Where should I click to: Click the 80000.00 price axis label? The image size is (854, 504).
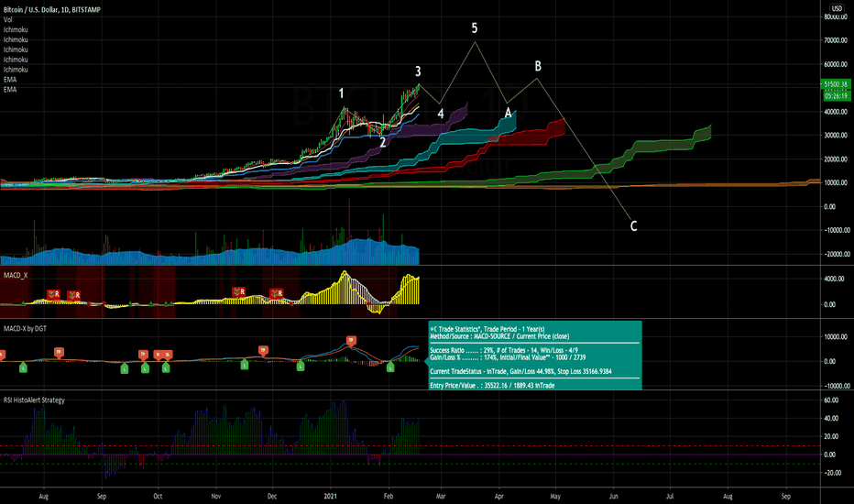click(836, 16)
